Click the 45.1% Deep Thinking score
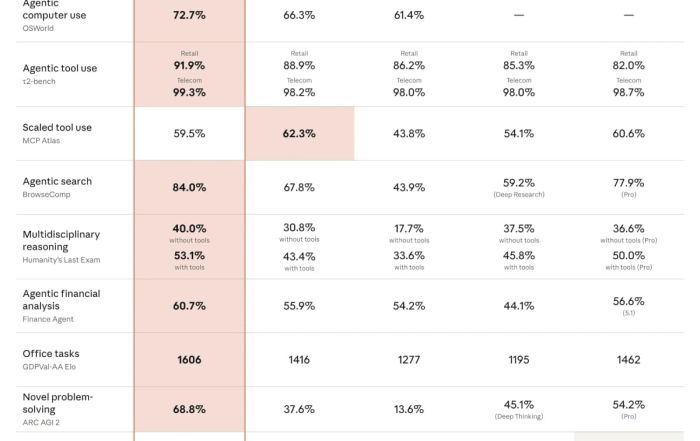 [x=519, y=405]
